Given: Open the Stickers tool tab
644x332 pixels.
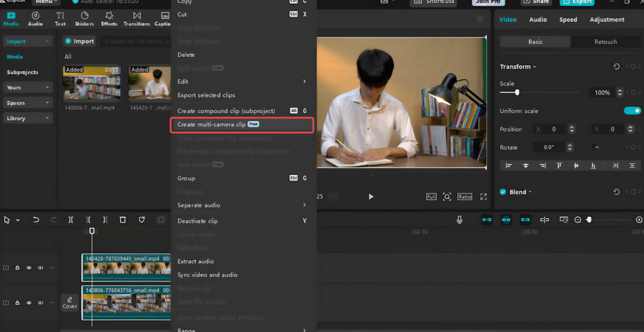Looking at the screenshot, I should click(85, 19).
